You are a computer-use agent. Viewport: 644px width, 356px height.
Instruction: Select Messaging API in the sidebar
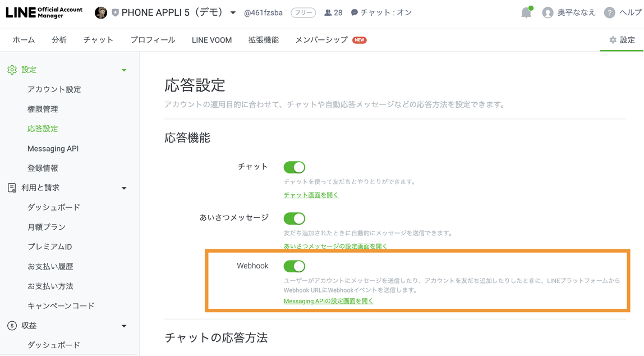point(53,148)
